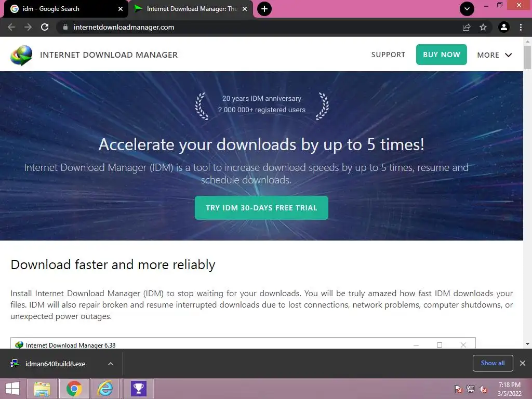Click the idman640build8.exe file icon

pyautogui.click(x=14, y=363)
